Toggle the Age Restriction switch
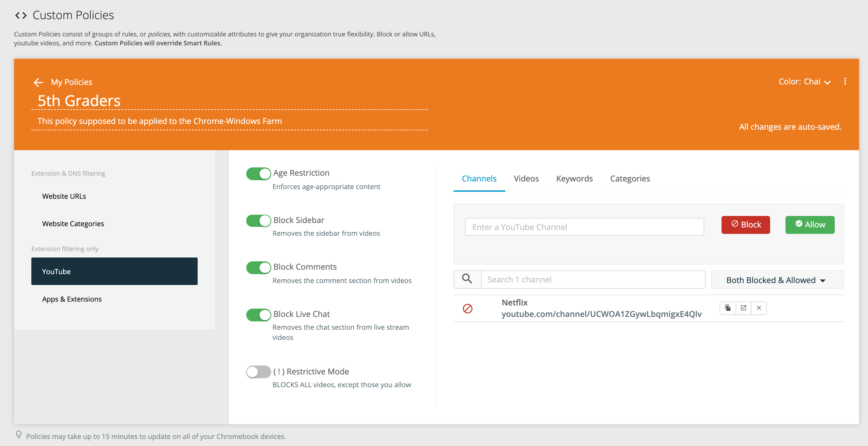The height and width of the screenshot is (446, 868). coord(258,174)
